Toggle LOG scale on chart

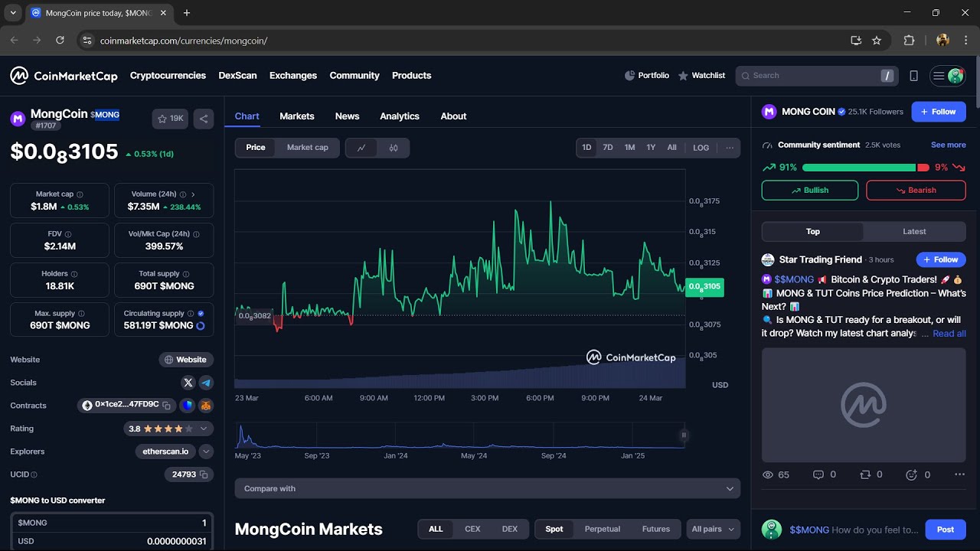pos(701,148)
